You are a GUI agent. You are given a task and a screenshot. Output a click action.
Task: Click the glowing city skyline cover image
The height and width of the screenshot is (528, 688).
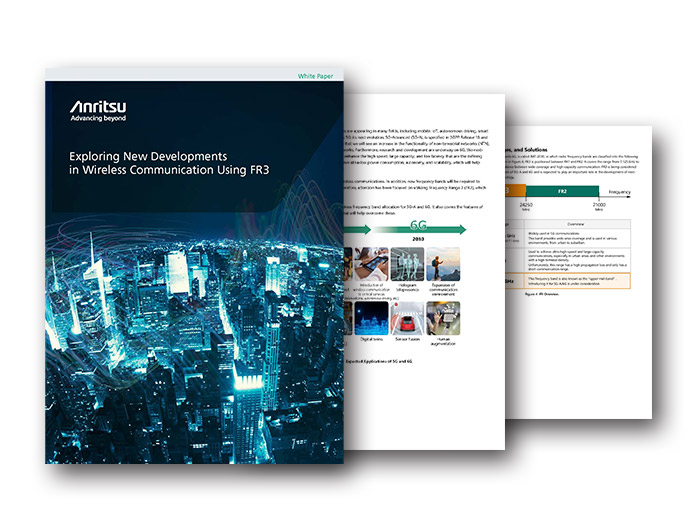pos(194,338)
